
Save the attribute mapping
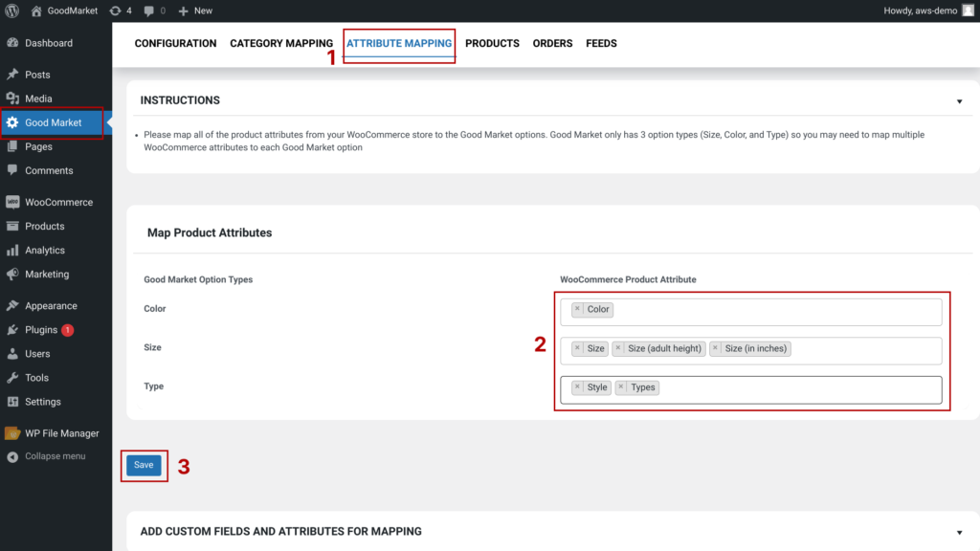(x=144, y=465)
